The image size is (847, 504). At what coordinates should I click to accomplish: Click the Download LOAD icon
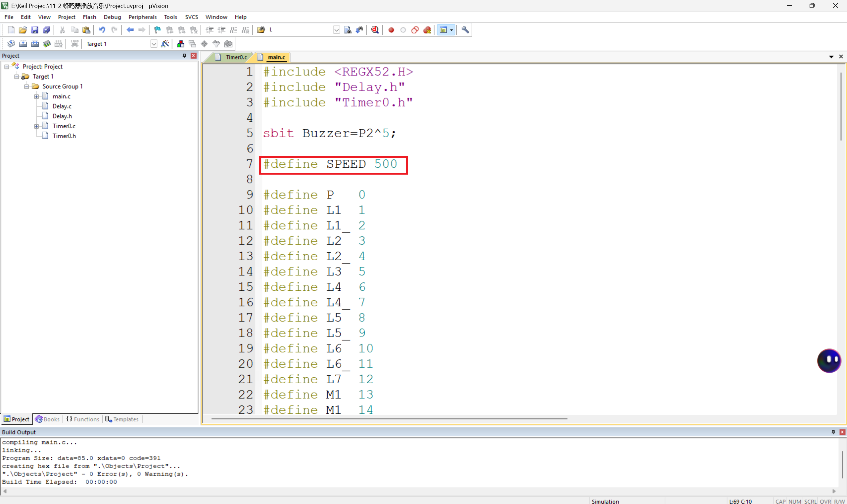(74, 43)
